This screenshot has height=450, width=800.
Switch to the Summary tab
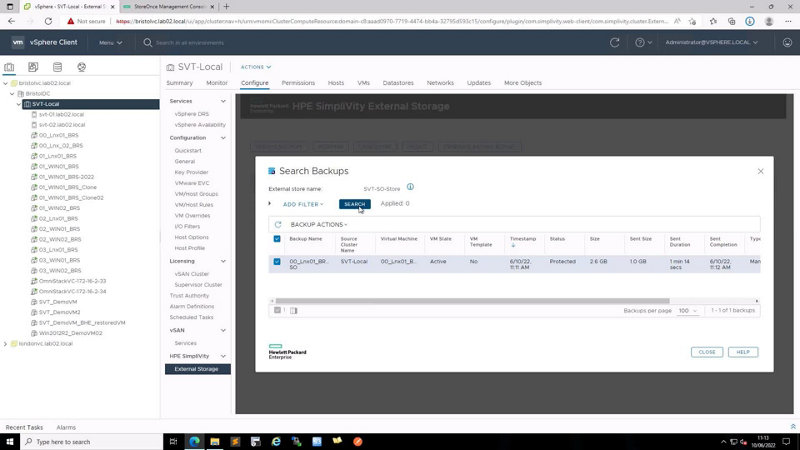[x=180, y=83]
